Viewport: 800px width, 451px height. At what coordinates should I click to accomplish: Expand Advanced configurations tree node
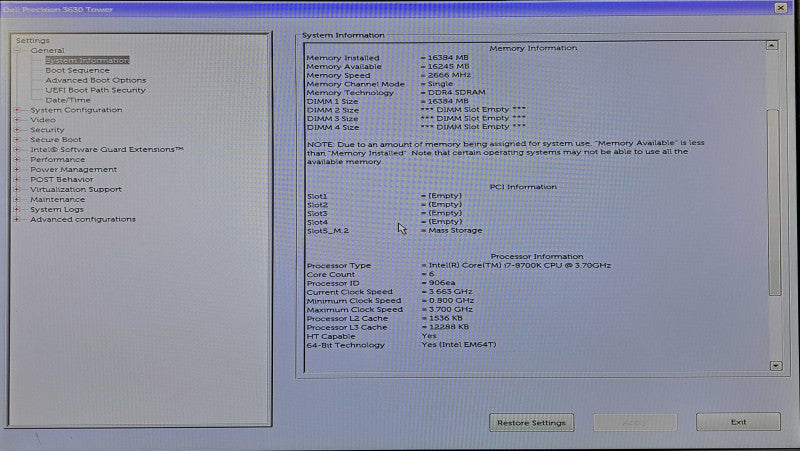(x=17, y=219)
